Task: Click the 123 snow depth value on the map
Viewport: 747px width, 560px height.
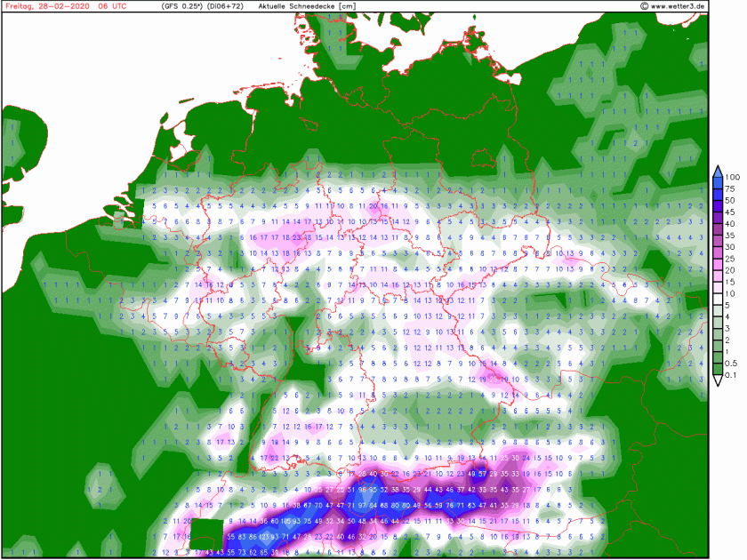Action: pyautogui.click(x=263, y=537)
